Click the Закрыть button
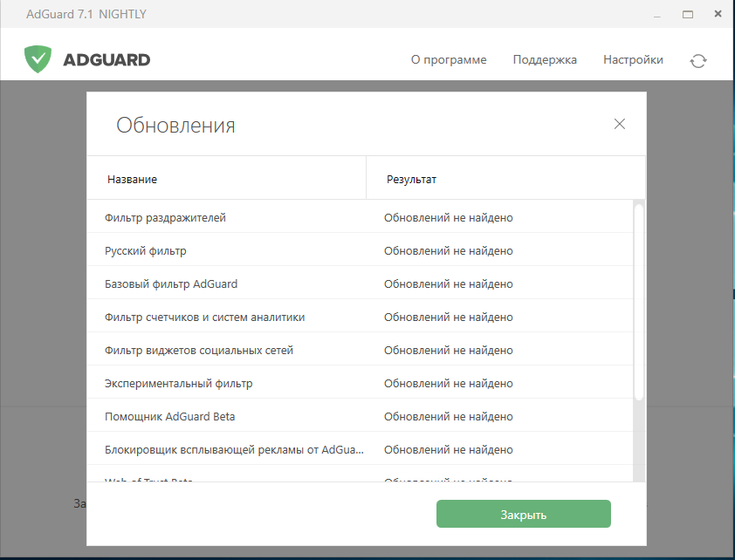Screen dimensions: 735x560 pyautogui.click(x=523, y=514)
